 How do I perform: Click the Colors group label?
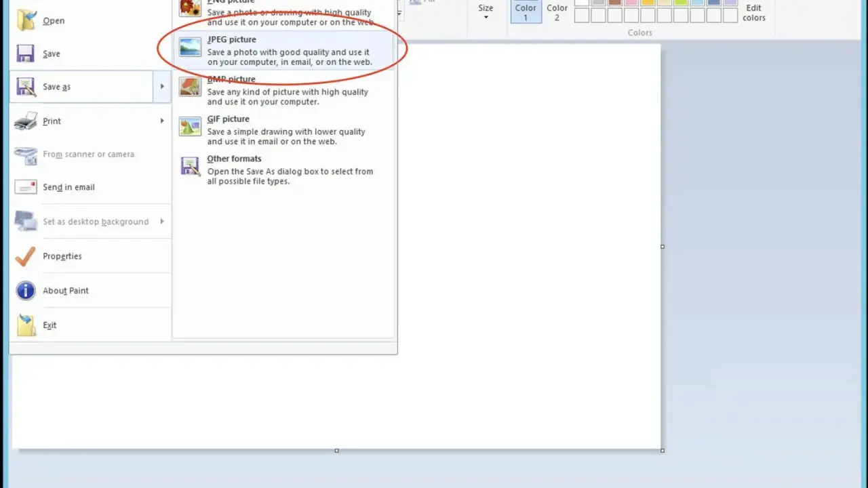639,33
